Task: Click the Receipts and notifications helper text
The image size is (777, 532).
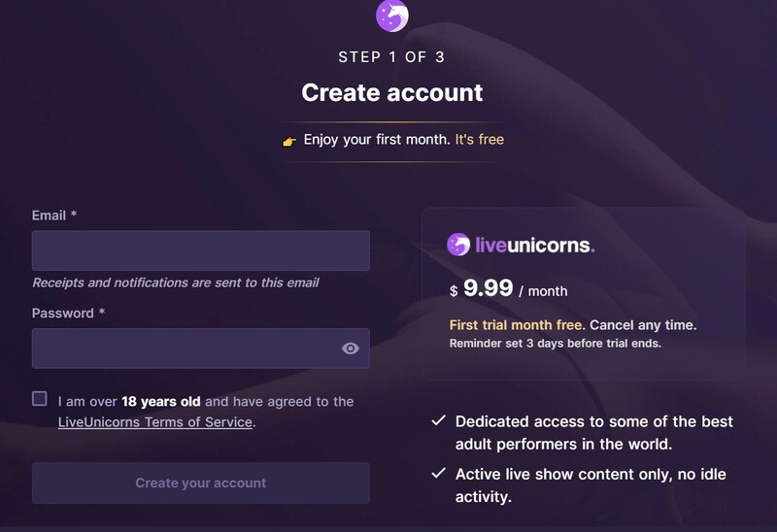Action: 176,283
